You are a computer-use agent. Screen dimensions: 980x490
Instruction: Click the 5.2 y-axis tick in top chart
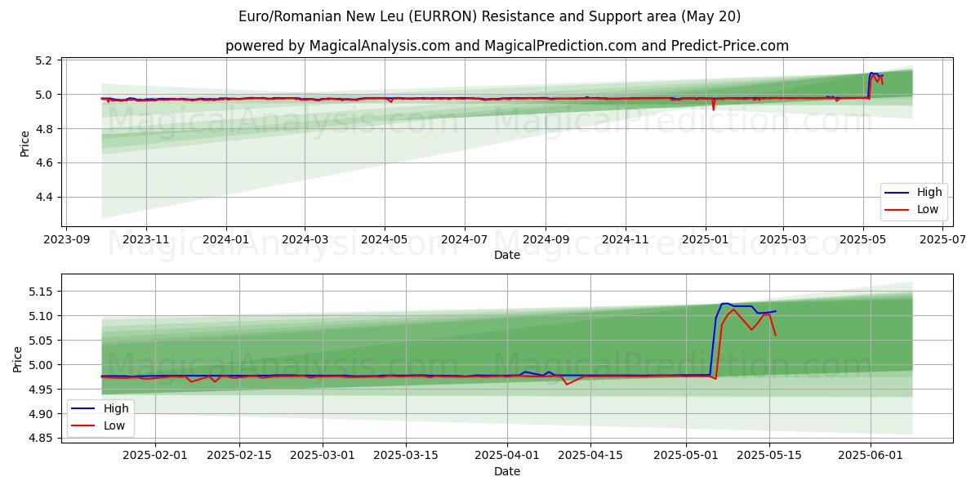coord(44,60)
